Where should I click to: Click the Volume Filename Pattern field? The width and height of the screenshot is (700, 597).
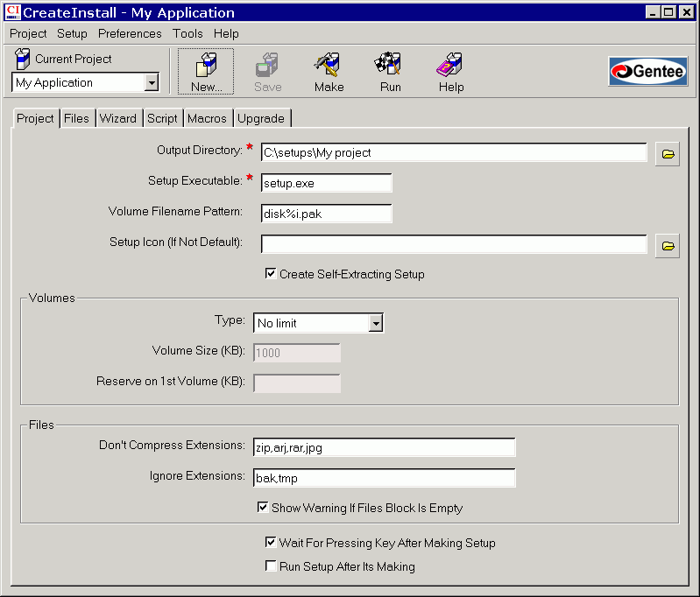(x=326, y=214)
